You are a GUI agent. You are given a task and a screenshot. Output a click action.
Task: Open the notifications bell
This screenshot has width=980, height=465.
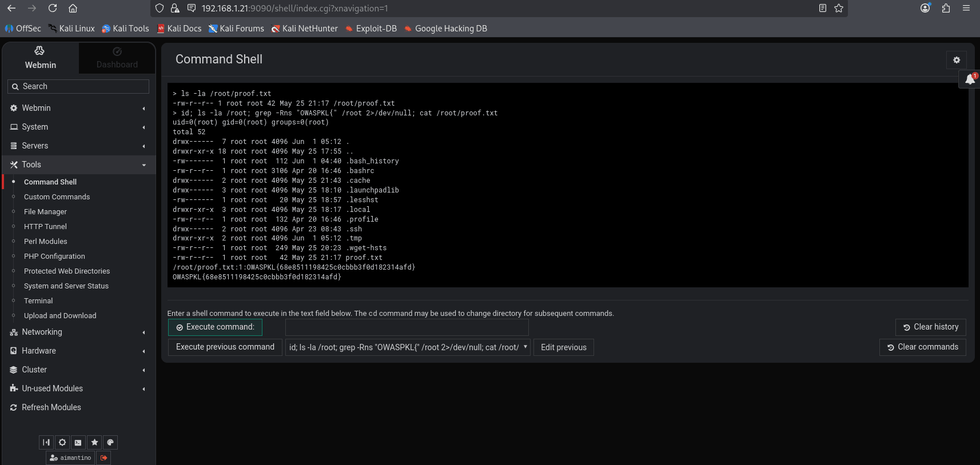[x=970, y=79]
